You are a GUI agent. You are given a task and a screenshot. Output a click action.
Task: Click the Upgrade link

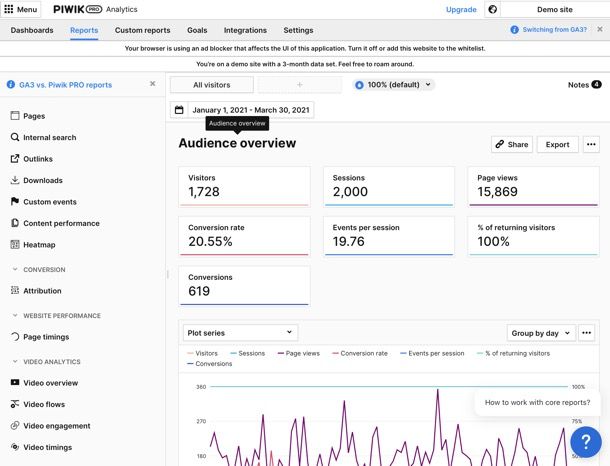[x=461, y=9]
